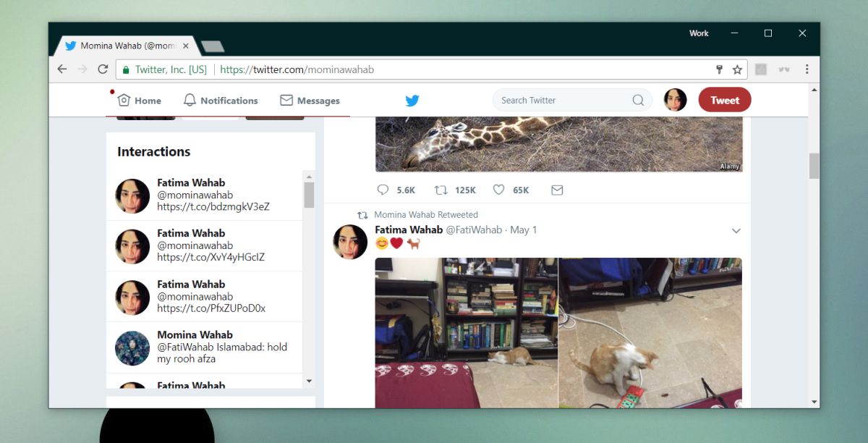Click the Work profile button in title bar
868x443 pixels.
(699, 33)
